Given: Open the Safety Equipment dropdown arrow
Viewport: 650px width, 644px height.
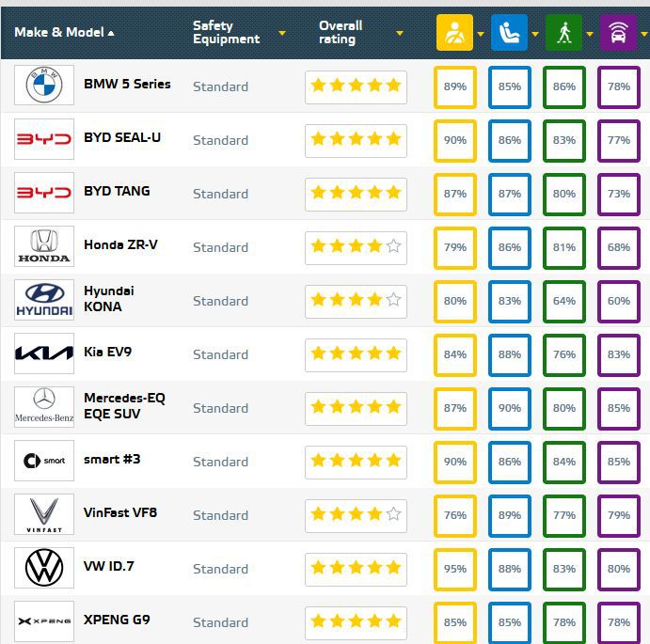Looking at the screenshot, I should pos(281,34).
